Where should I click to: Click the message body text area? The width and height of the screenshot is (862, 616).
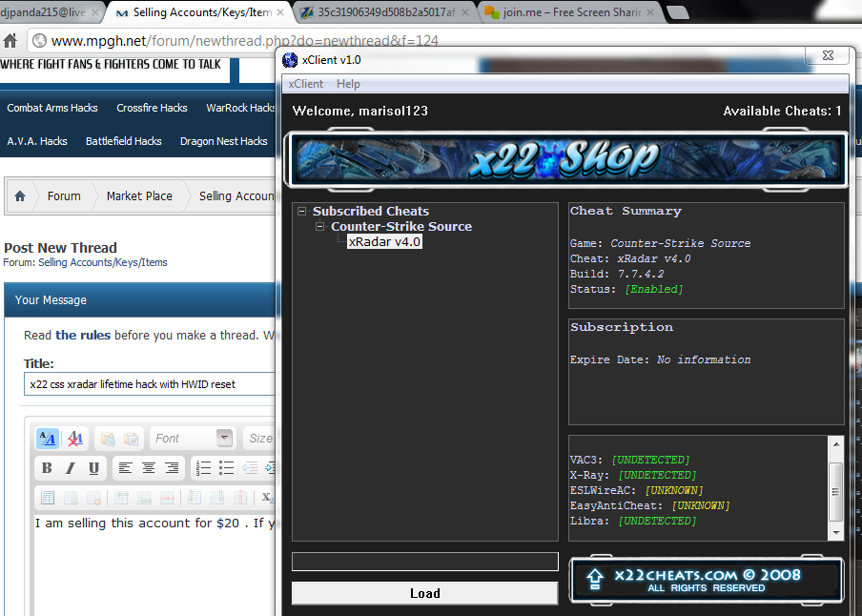click(x=155, y=565)
